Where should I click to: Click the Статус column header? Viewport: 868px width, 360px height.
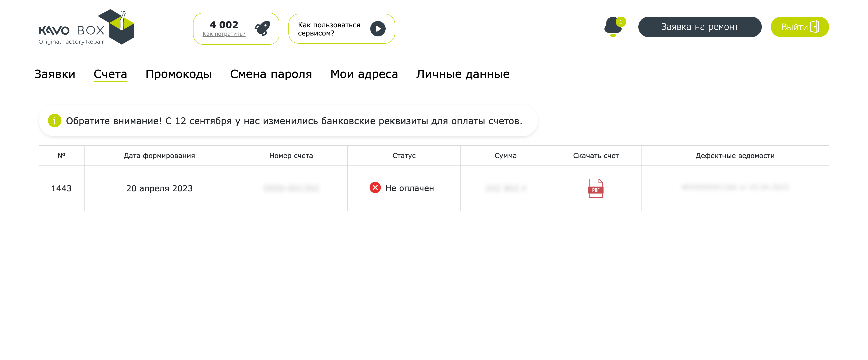click(404, 156)
